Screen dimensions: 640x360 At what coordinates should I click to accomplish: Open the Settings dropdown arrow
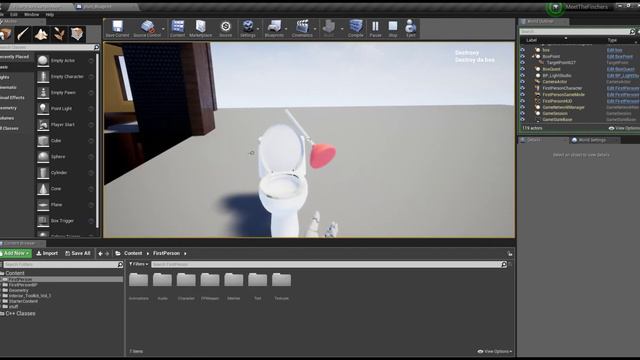click(x=258, y=29)
